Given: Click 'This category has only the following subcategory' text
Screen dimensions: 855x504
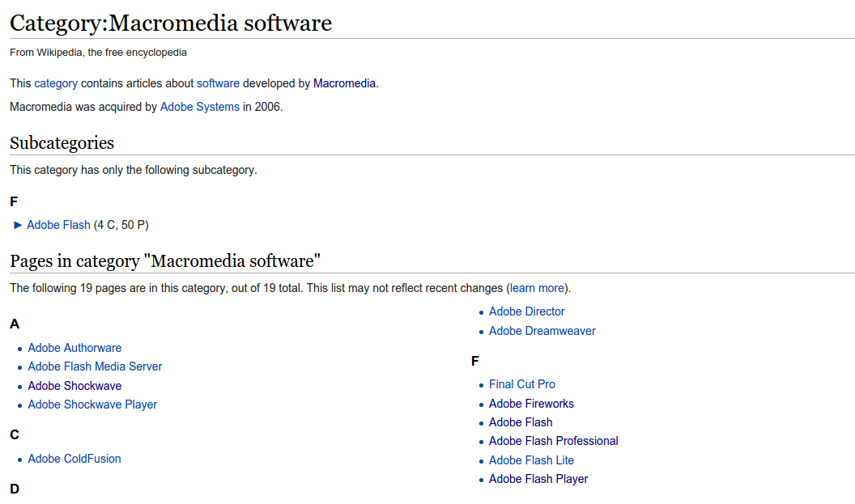Looking at the screenshot, I should (x=134, y=170).
